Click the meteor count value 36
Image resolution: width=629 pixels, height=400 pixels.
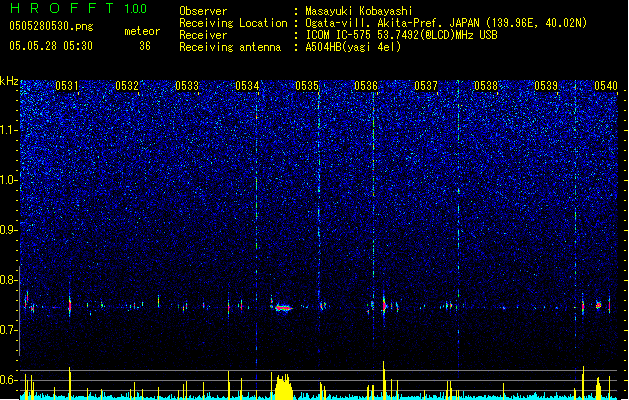pos(145,46)
